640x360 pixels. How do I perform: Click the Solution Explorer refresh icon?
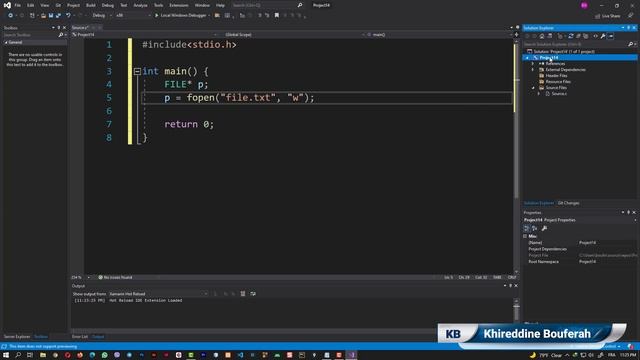[571, 36]
